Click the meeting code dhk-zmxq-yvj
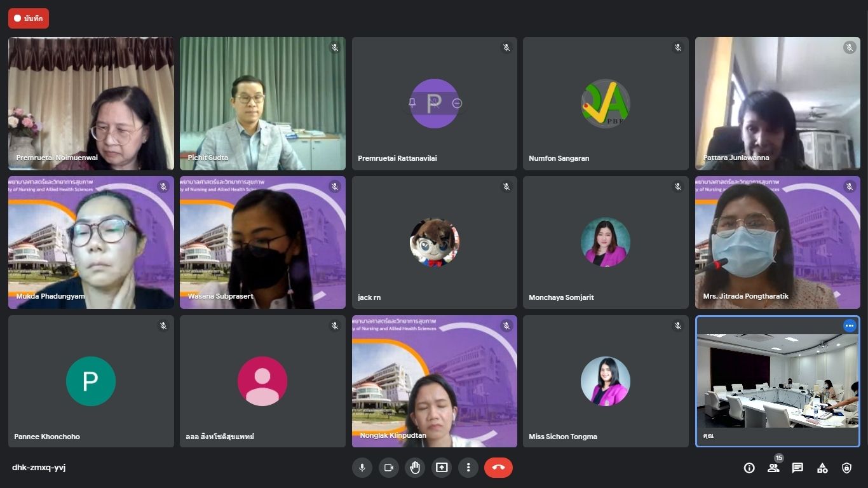The height and width of the screenshot is (488, 868). (x=39, y=468)
